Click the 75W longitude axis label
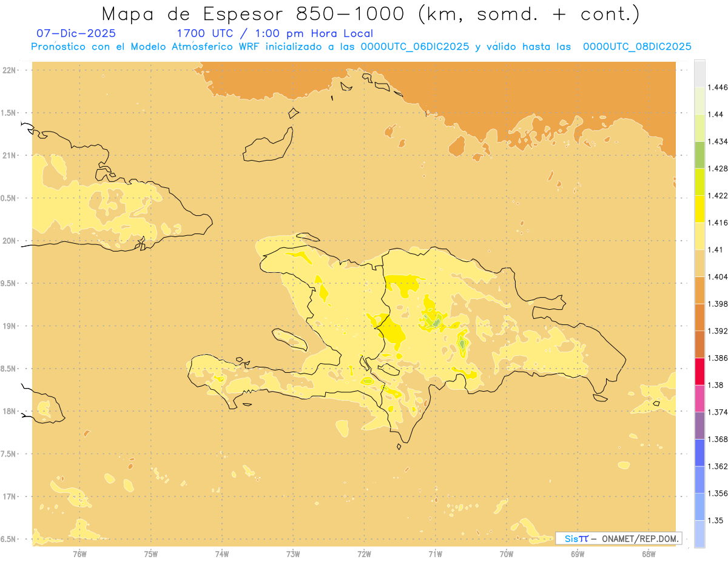 151,554
